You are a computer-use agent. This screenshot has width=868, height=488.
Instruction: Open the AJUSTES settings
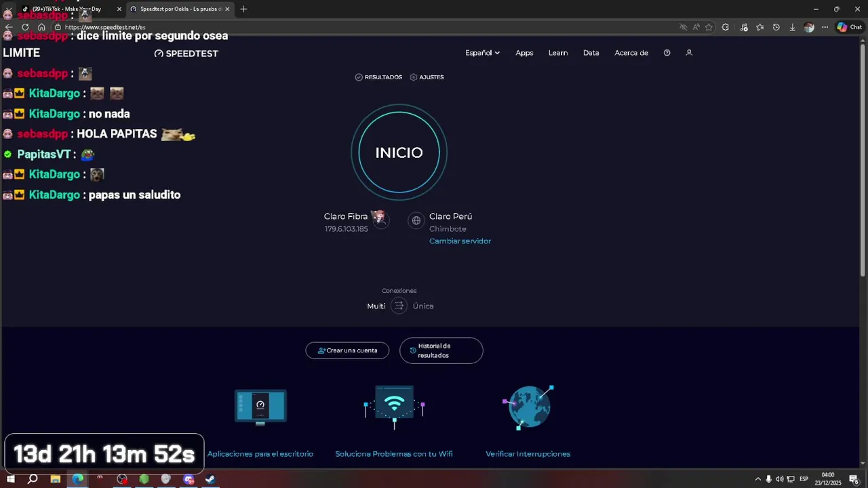427,77
